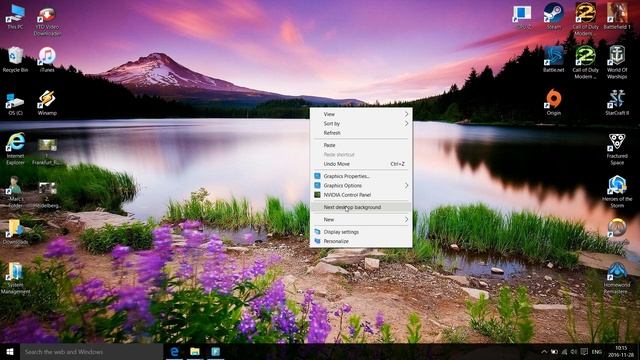640x360 pixels.
Task: Select the Heroes of the Storm shortcut
Action: [617, 192]
